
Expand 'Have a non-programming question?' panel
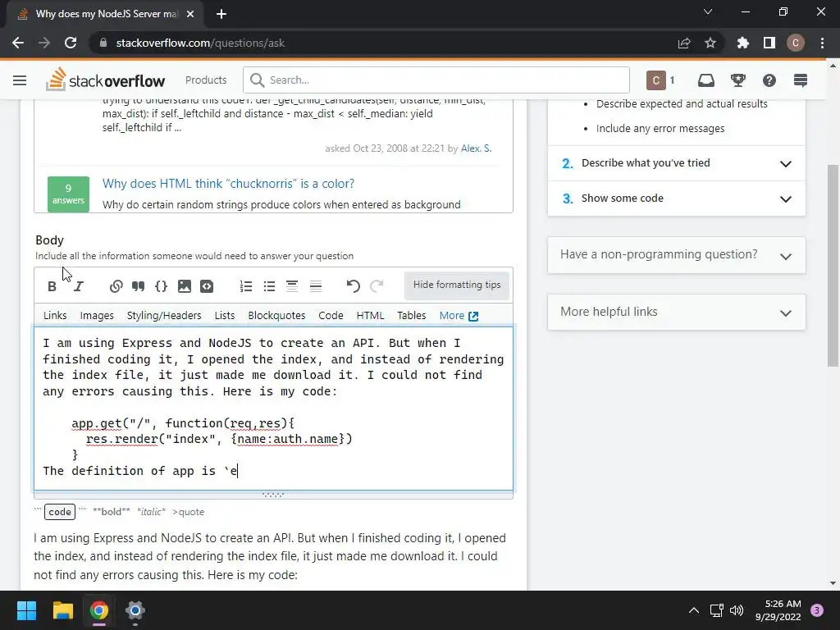(x=677, y=255)
